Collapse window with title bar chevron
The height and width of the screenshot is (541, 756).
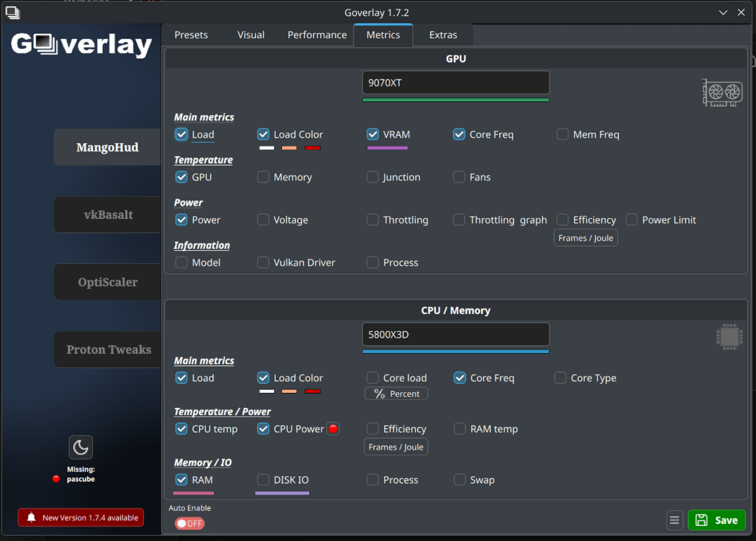(x=723, y=12)
